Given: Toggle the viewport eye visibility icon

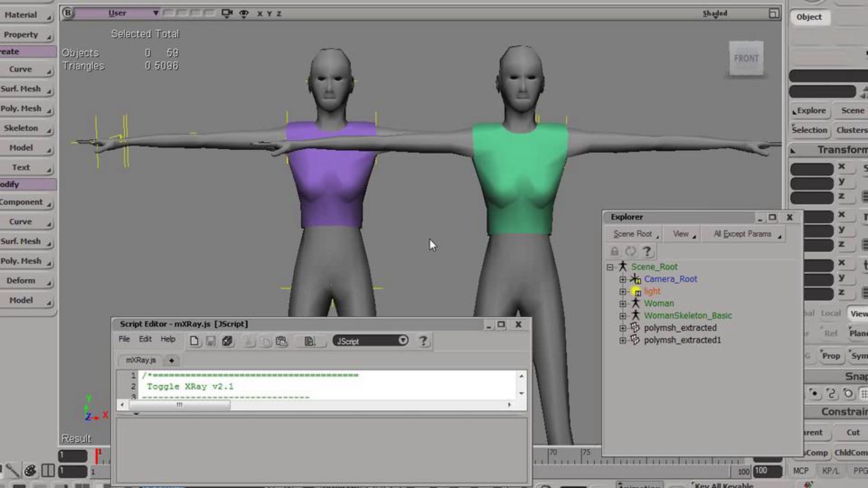Looking at the screenshot, I should click(x=244, y=13).
